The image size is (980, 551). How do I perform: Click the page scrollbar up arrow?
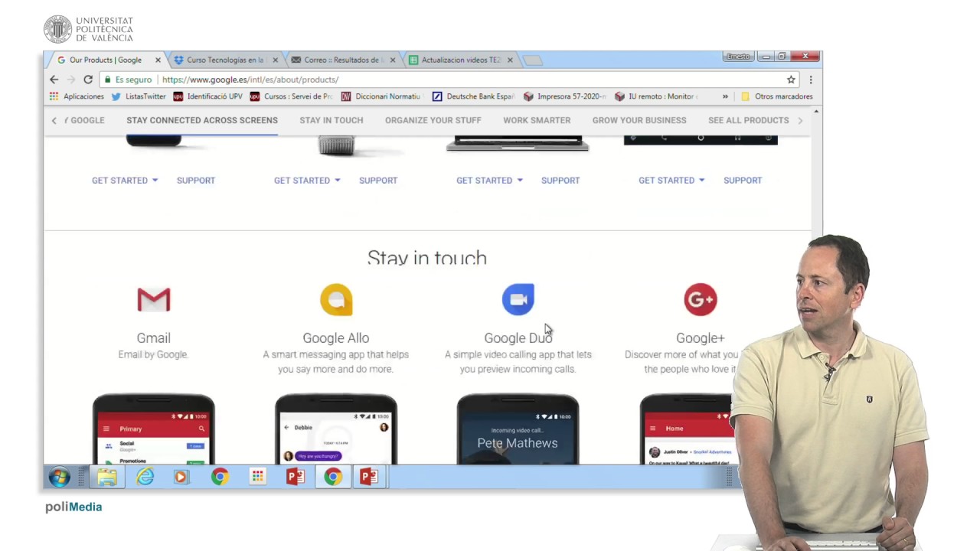(x=816, y=112)
